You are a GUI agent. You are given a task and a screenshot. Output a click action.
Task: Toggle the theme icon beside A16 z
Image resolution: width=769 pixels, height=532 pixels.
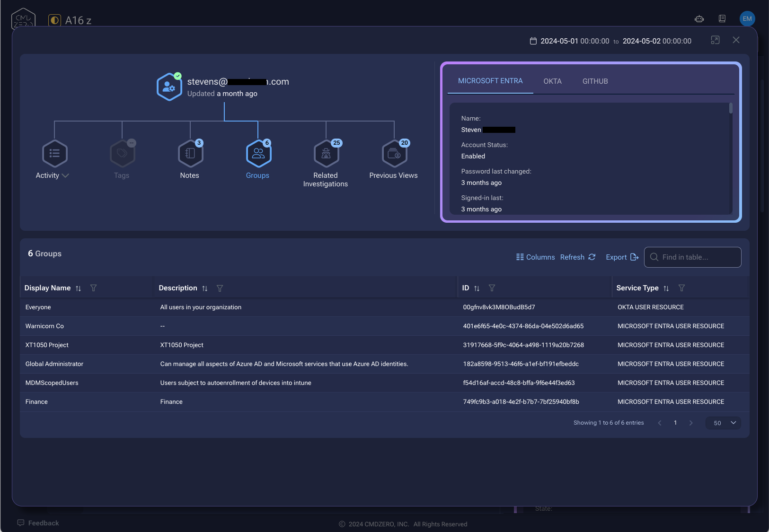click(54, 20)
